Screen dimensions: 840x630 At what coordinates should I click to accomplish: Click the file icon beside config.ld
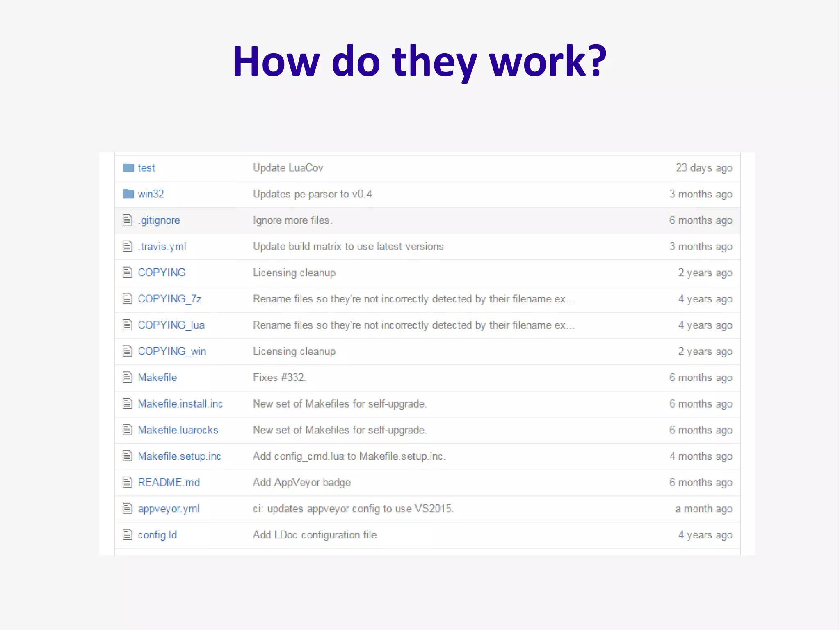(128, 535)
